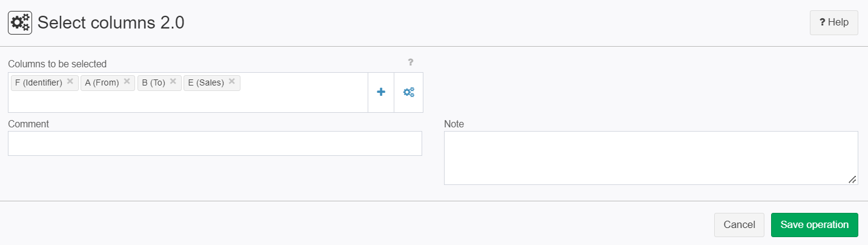Focus the Note text area

click(x=651, y=158)
